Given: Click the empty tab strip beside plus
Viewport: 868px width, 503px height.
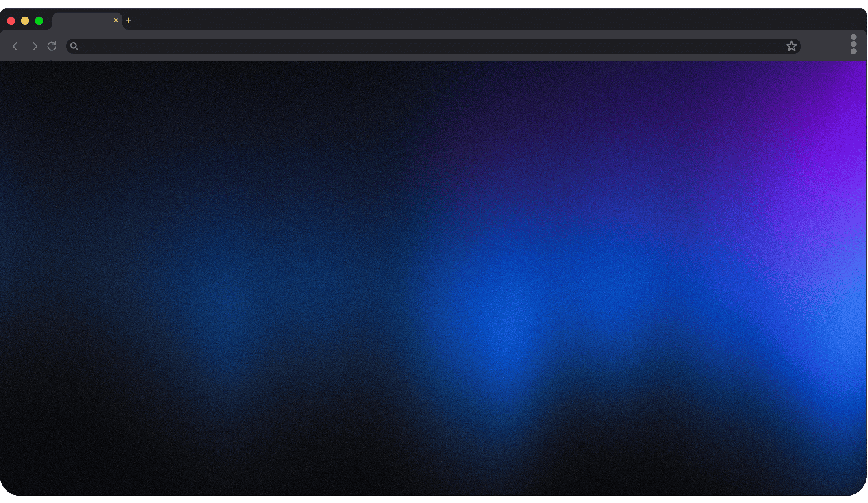Looking at the screenshot, I should 472,19.
